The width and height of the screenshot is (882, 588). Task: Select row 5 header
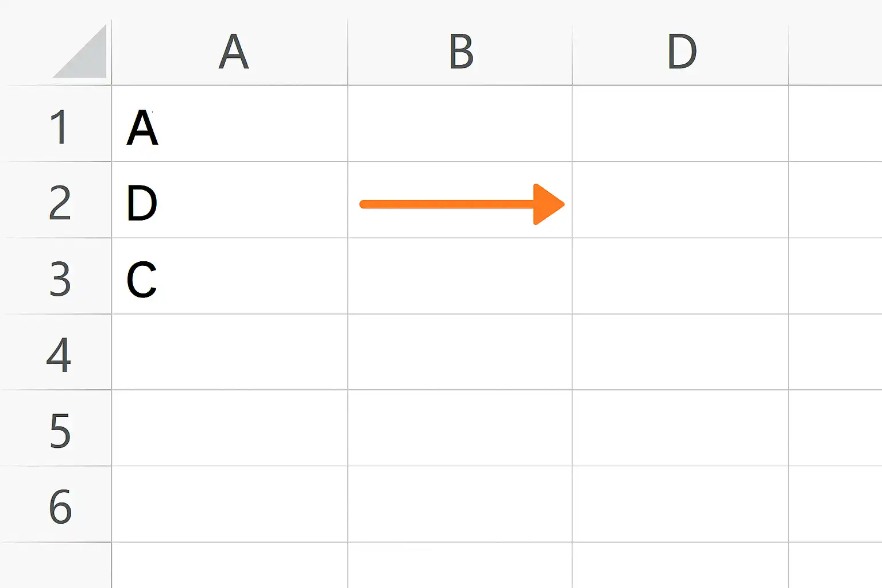[x=57, y=428]
